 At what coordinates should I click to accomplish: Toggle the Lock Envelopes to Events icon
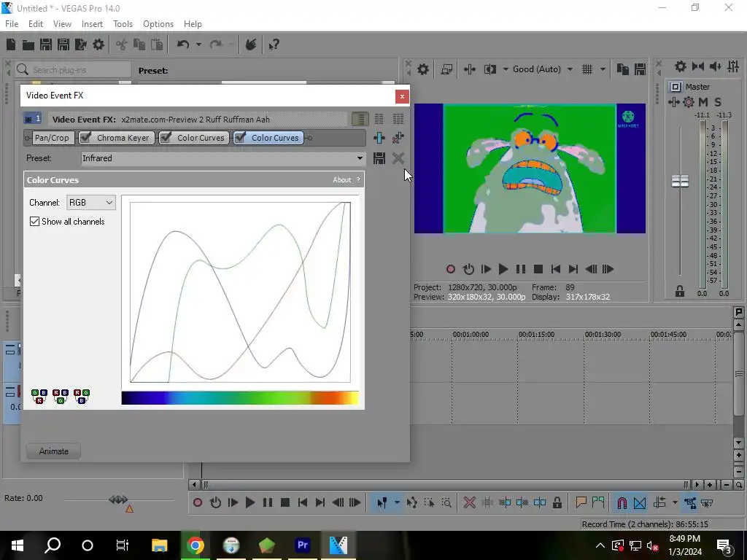[690, 502]
